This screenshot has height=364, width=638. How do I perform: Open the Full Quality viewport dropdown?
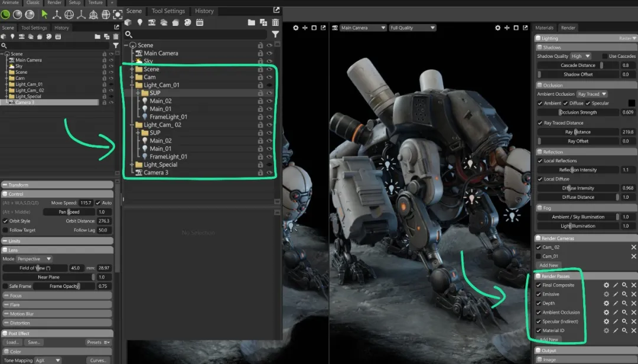pyautogui.click(x=412, y=28)
